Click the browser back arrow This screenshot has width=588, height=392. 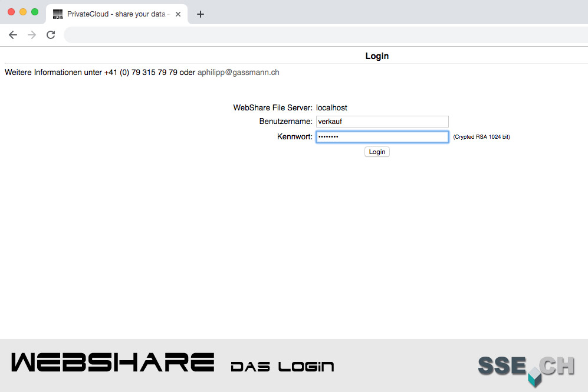pos(13,35)
